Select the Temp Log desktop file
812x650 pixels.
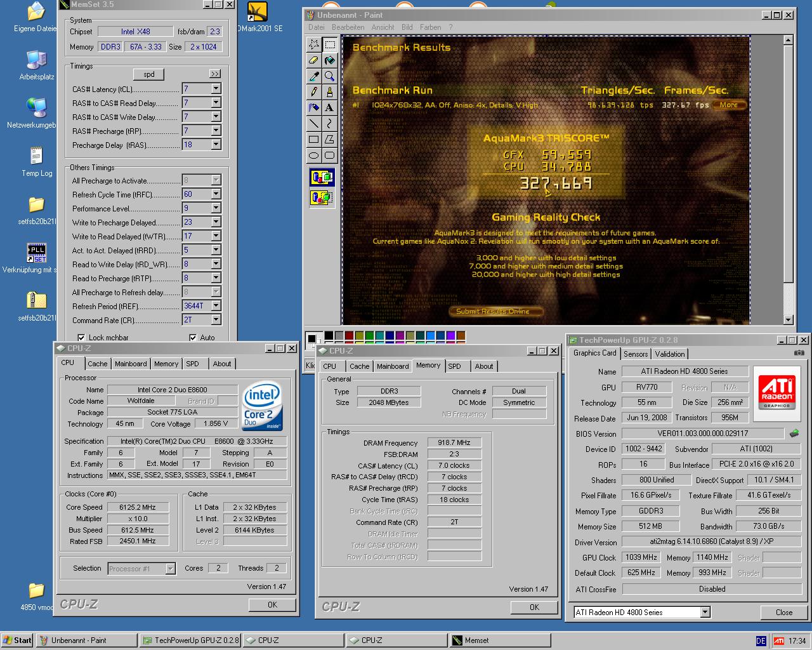pos(37,162)
